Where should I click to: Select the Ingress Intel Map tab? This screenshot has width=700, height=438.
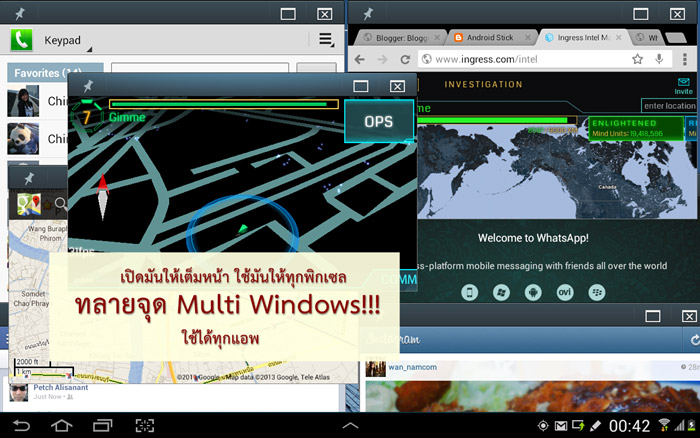583,38
